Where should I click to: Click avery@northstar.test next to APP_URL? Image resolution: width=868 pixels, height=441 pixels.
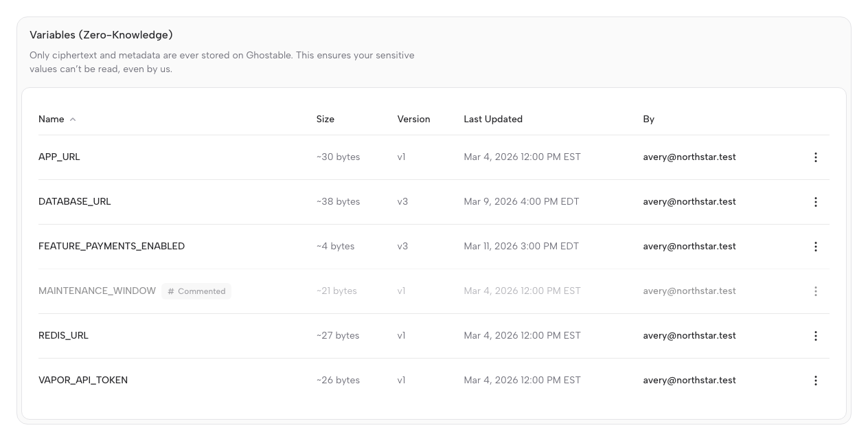(x=689, y=157)
